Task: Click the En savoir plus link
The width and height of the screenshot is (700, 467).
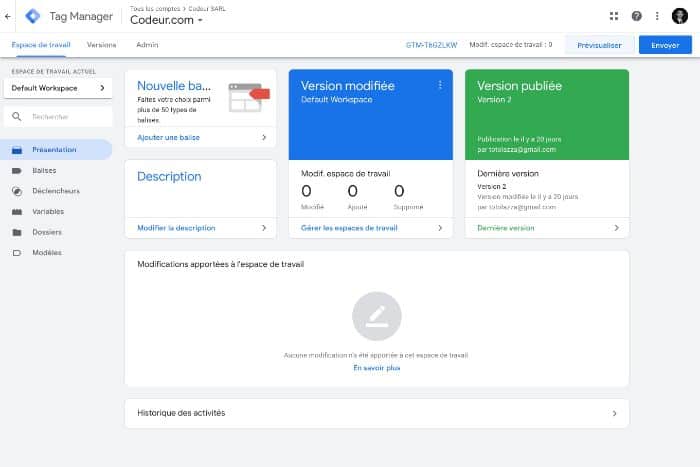Action: pos(376,368)
